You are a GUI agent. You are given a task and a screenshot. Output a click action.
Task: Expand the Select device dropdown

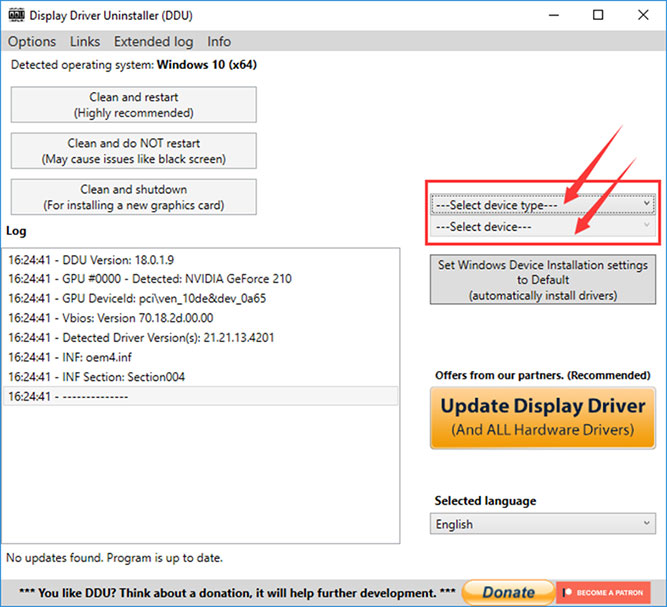(x=543, y=226)
